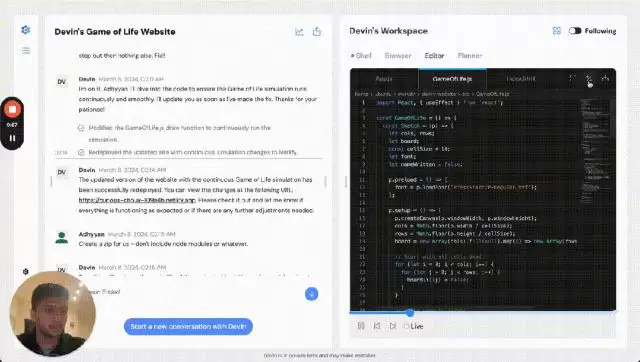This screenshot has height=362, width=640.
Task: Switch to the Browser tab
Action: (x=398, y=56)
